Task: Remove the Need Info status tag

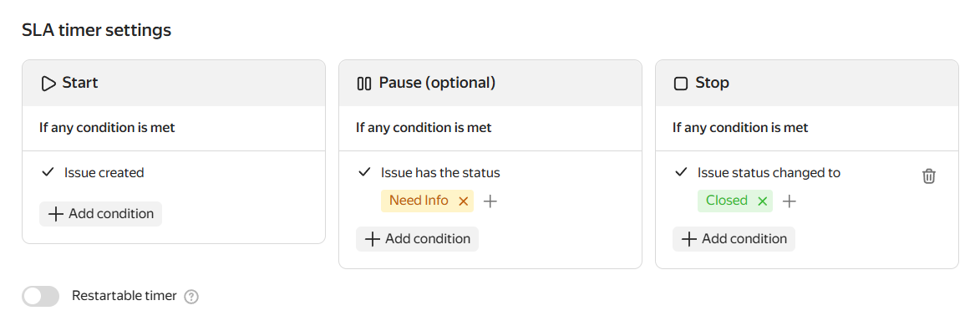Action: point(463,201)
